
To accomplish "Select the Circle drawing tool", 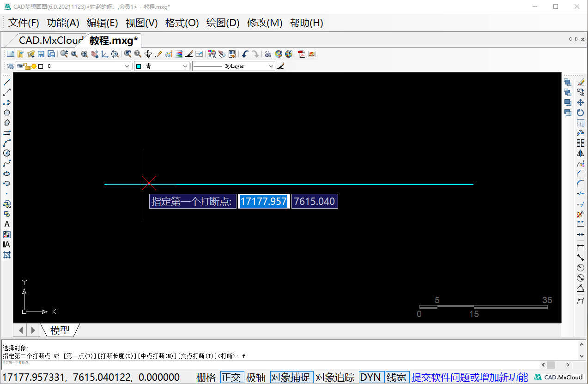I will [x=7, y=153].
